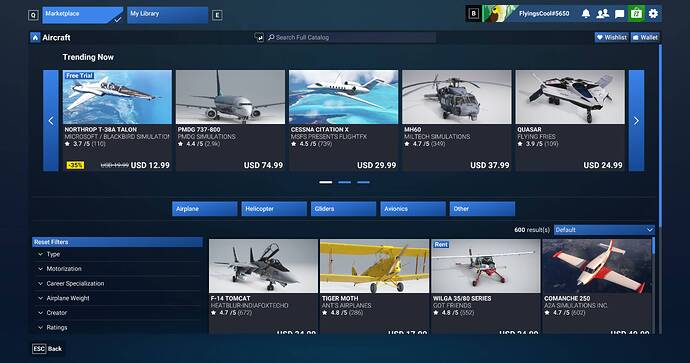Expand the Motorization filter
This screenshot has height=363, width=690.
117,269
